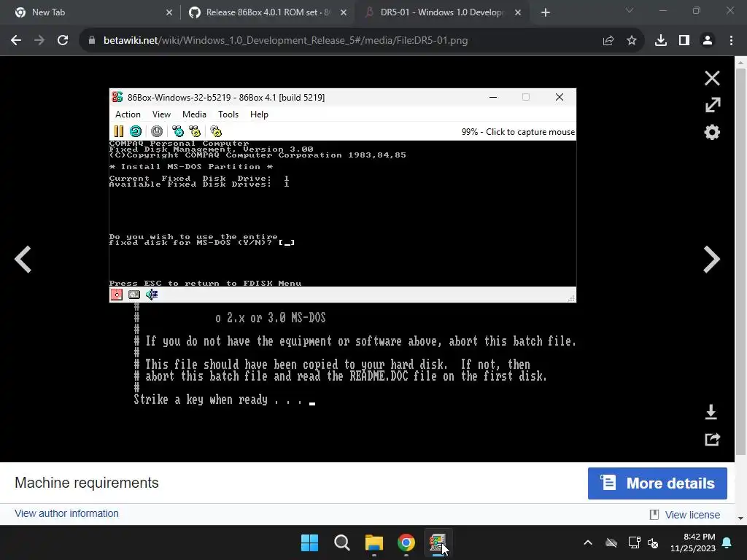
Task: Close the DR5-01 Windows 1.0 tab
Action: click(x=518, y=12)
